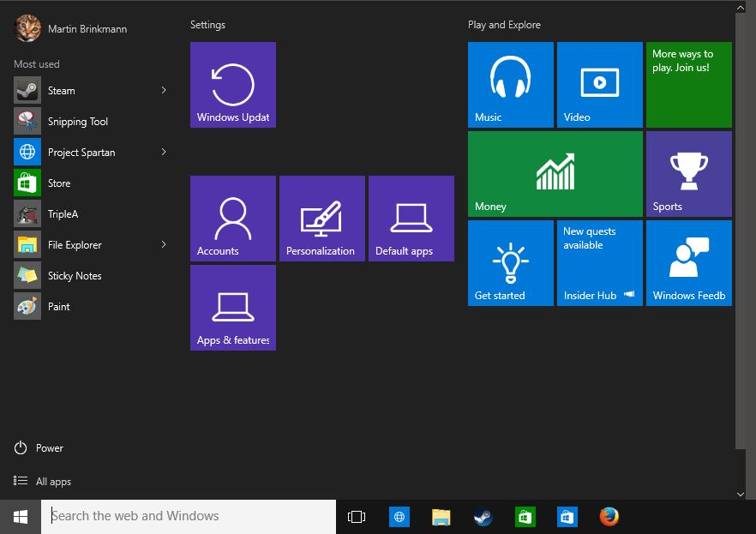Screen dimensions: 756x534
Task: Open Project Spartan from Most used list
Action: pyautogui.click(x=92, y=152)
